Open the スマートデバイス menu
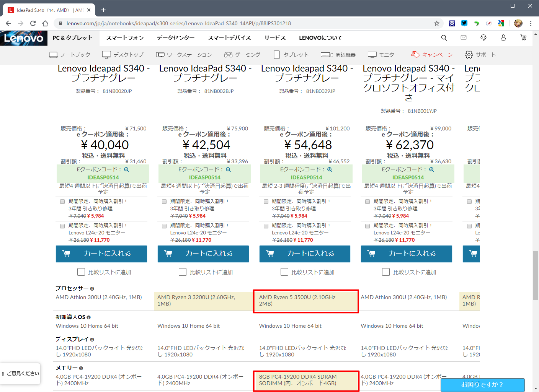Screen dimensions: 539x392 229,38
